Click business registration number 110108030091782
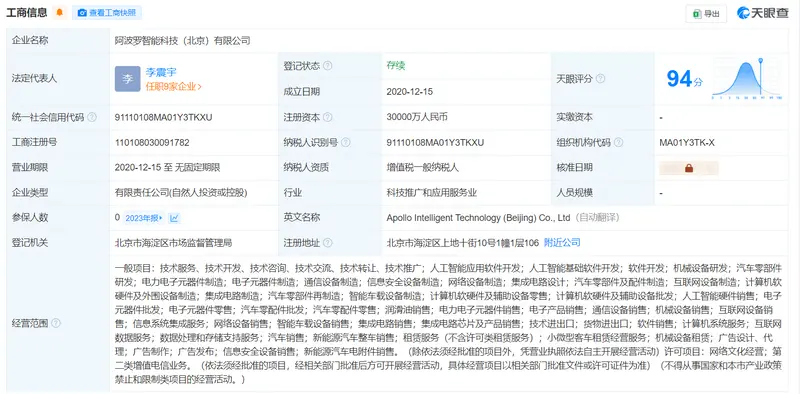The height and width of the screenshot is (394, 800). click(x=152, y=142)
